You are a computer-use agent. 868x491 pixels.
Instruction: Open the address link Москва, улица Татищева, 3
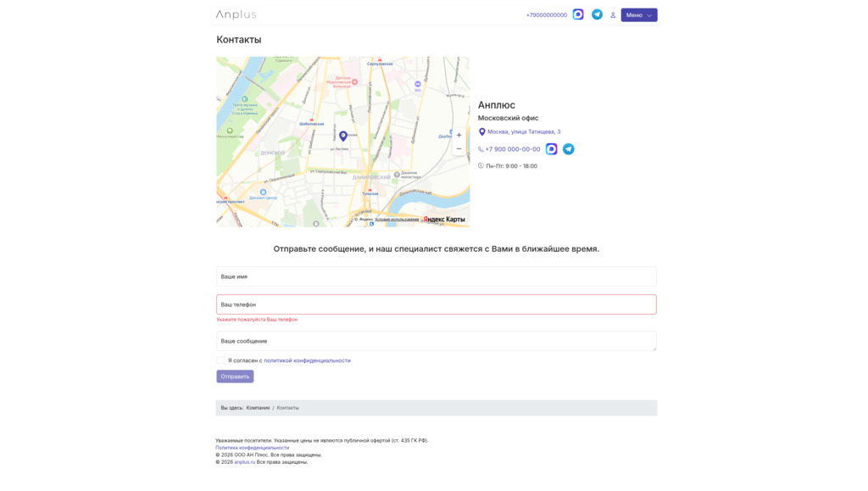click(x=523, y=132)
